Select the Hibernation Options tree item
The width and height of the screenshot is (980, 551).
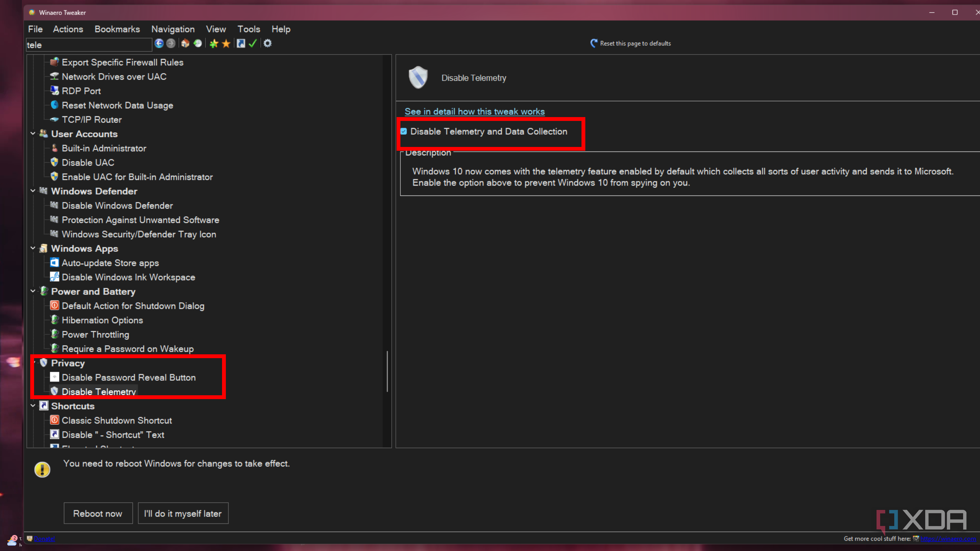[102, 320]
